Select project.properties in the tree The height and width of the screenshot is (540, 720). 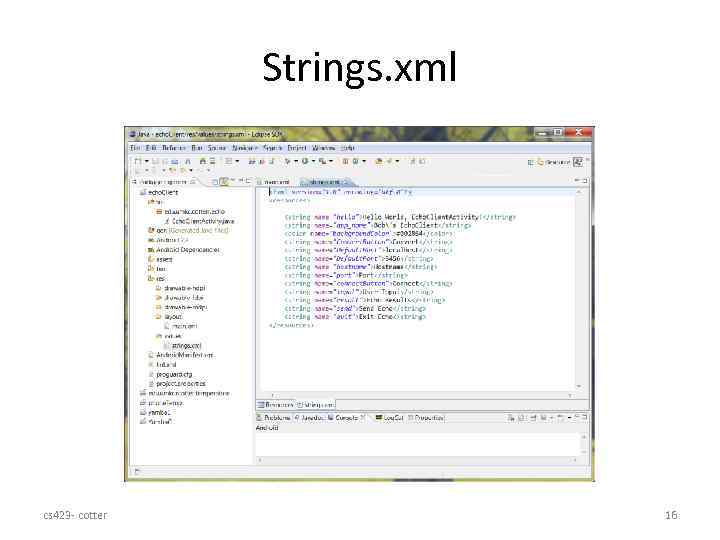pos(177,384)
